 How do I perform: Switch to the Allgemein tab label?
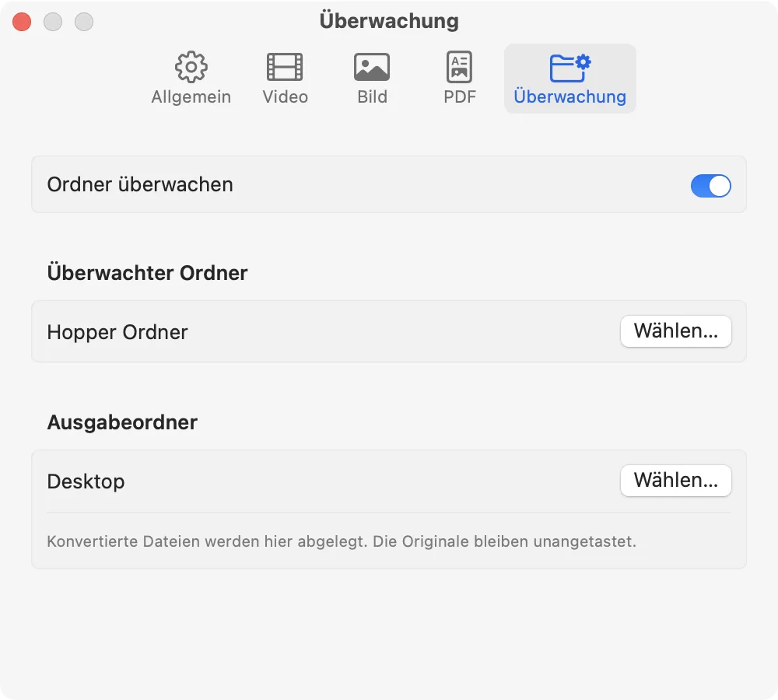click(x=191, y=97)
